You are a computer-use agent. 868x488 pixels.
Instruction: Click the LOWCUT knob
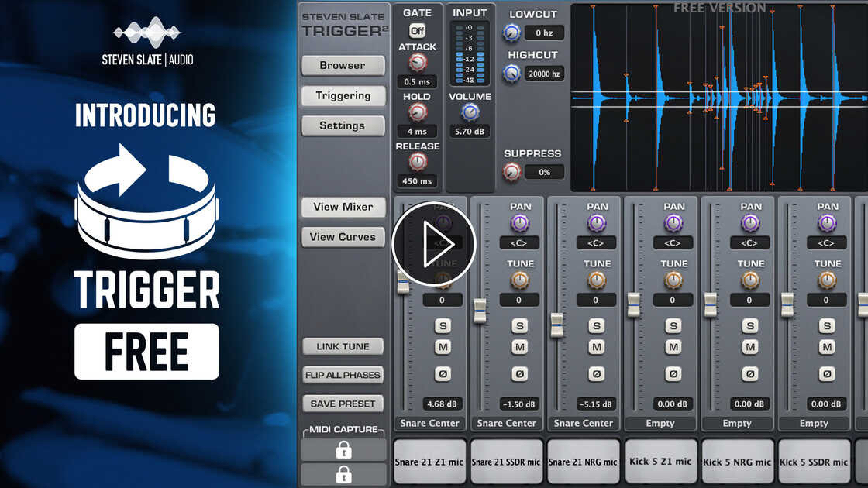511,33
